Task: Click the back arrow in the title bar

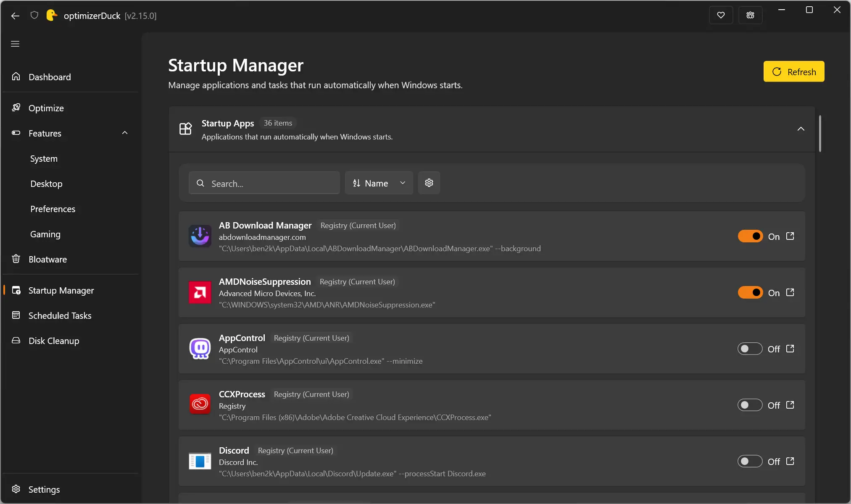Action: tap(15, 16)
